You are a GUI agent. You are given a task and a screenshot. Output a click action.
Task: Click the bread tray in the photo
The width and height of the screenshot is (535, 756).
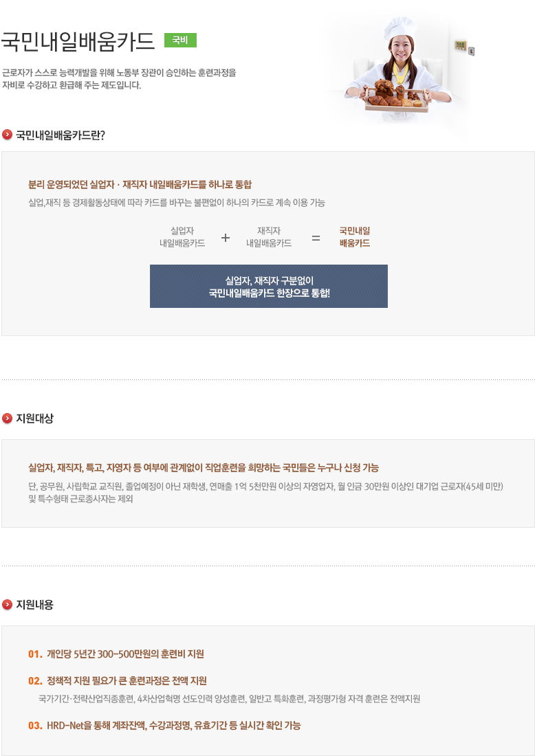click(x=397, y=98)
